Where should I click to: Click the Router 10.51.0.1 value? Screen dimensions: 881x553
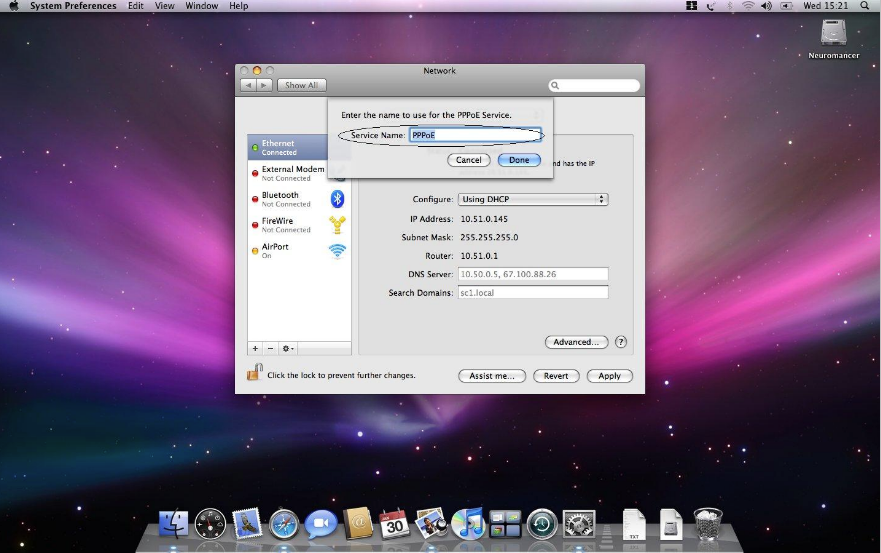coord(479,256)
